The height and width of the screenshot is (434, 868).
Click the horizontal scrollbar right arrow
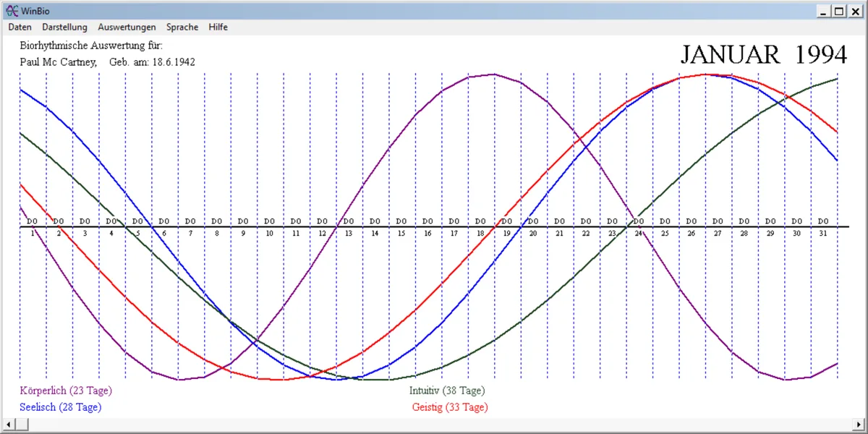(x=858, y=425)
